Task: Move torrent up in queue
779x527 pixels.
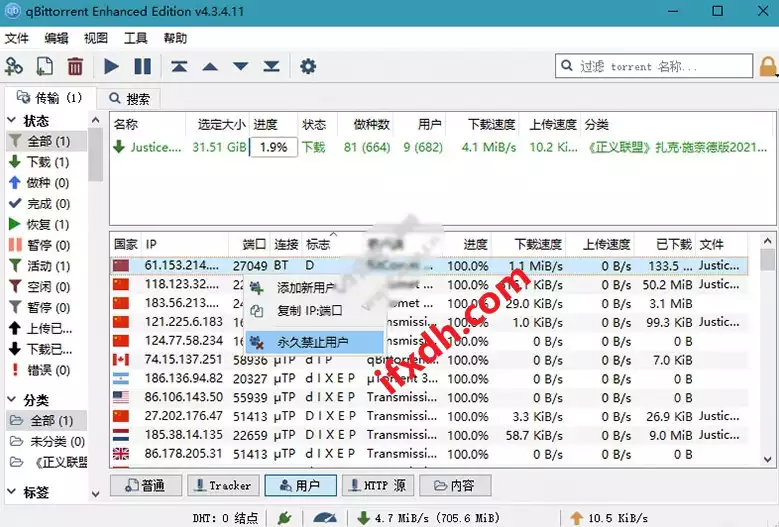Action: pos(210,66)
